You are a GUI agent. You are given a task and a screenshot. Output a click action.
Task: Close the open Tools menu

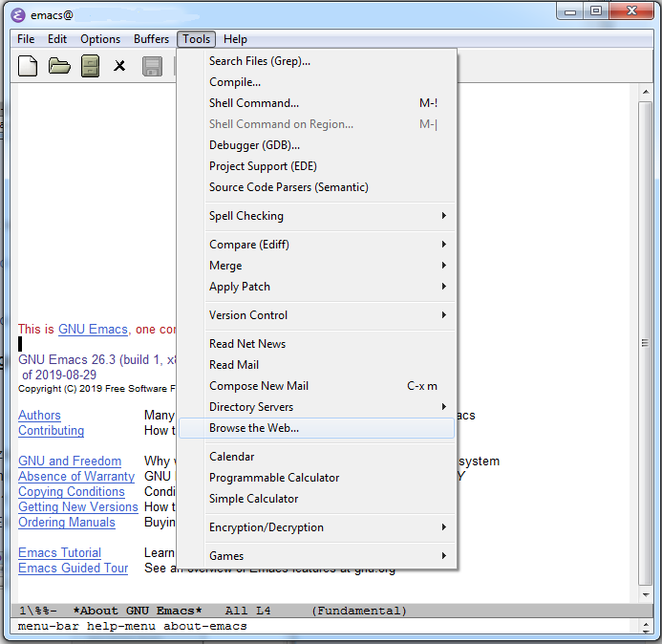point(197,39)
